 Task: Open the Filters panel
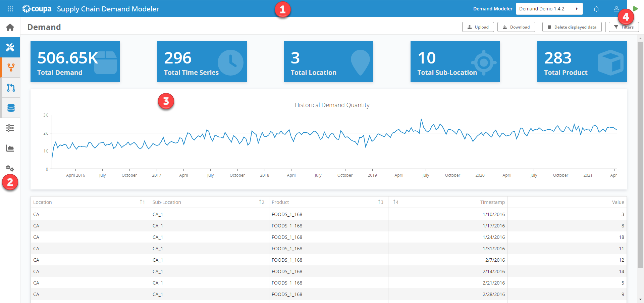pyautogui.click(x=624, y=27)
